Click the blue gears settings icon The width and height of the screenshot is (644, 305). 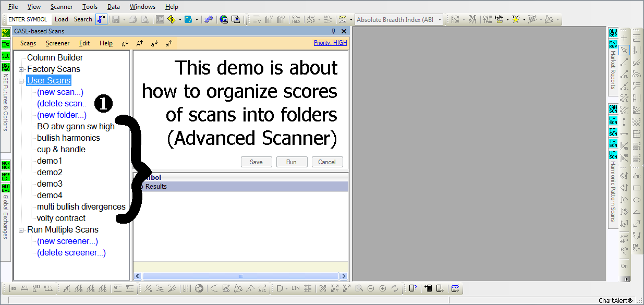click(x=208, y=19)
